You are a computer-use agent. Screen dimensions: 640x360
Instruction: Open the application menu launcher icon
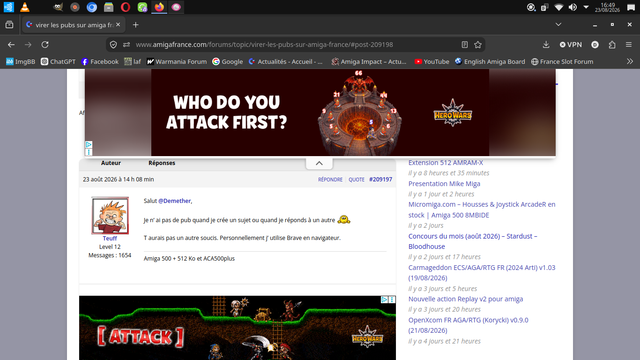click(x=9, y=7)
